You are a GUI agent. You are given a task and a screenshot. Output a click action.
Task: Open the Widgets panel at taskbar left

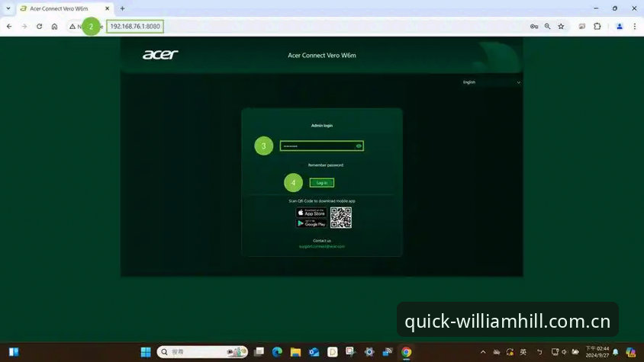pyautogui.click(x=14, y=352)
